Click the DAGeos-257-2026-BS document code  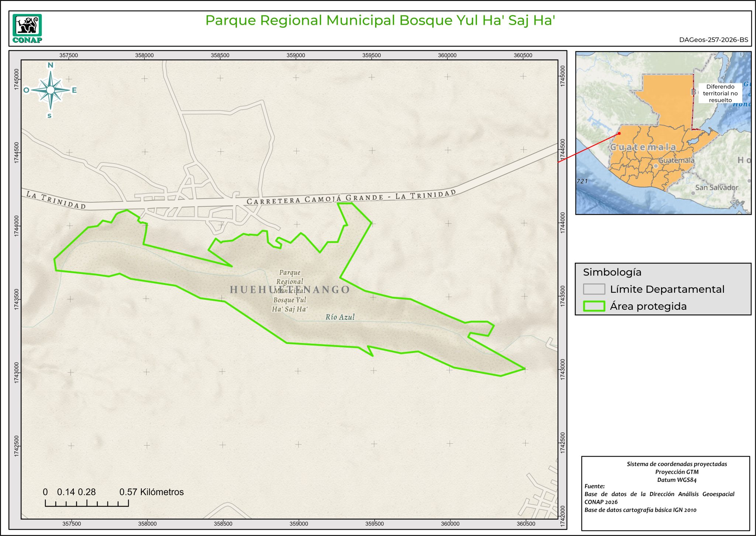(x=713, y=40)
